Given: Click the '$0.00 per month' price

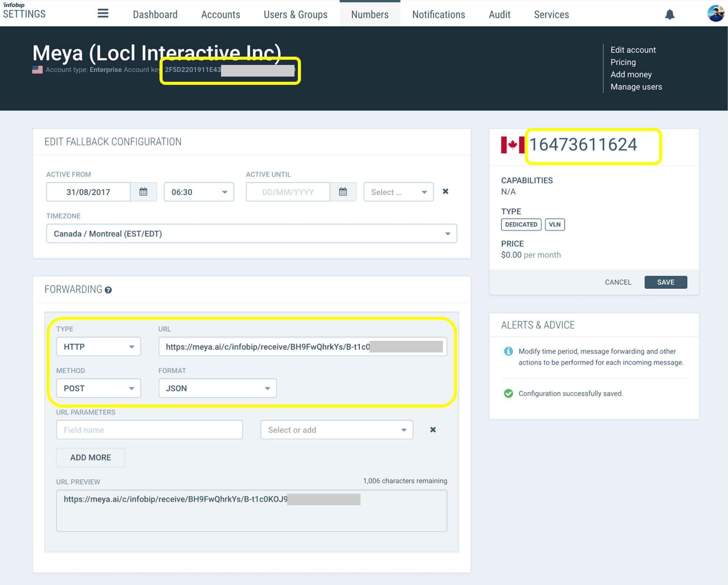Looking at the screenshot, I should [x=531, y=255].
